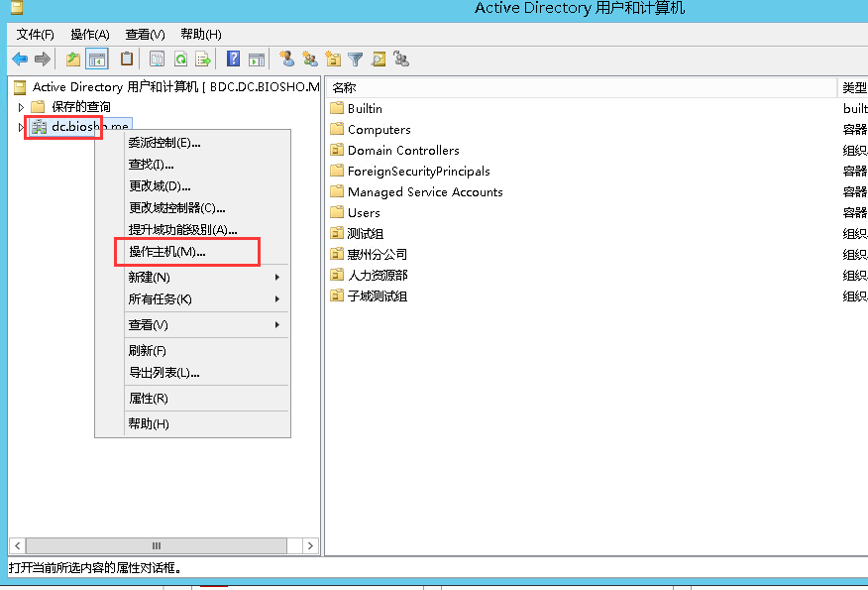This screenshot has width=868, height=590.
Task: Select the Computers name text
Action: [380, 130]
